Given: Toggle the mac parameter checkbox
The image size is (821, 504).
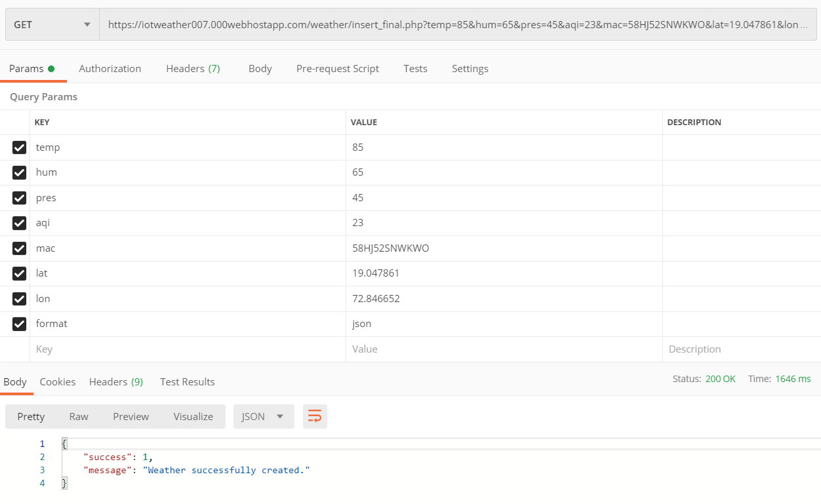Looking at the screenshot, I should tap(19, 248).
